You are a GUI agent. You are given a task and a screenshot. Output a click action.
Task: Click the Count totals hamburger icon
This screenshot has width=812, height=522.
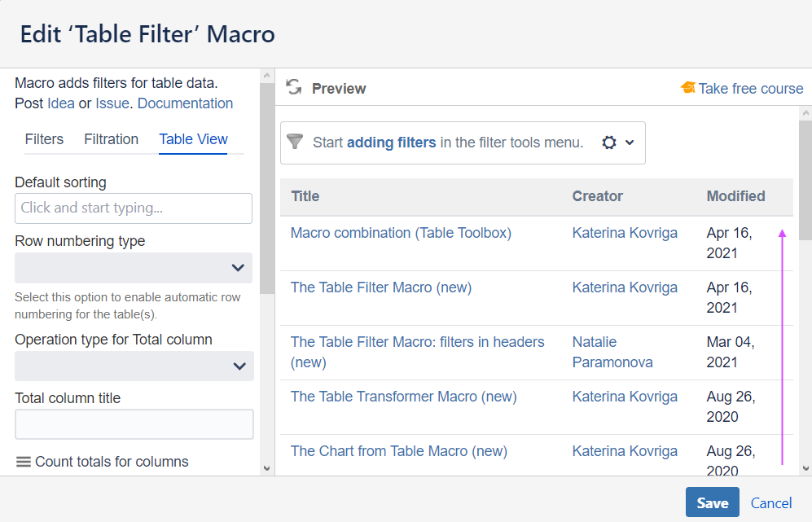(24, 462)
